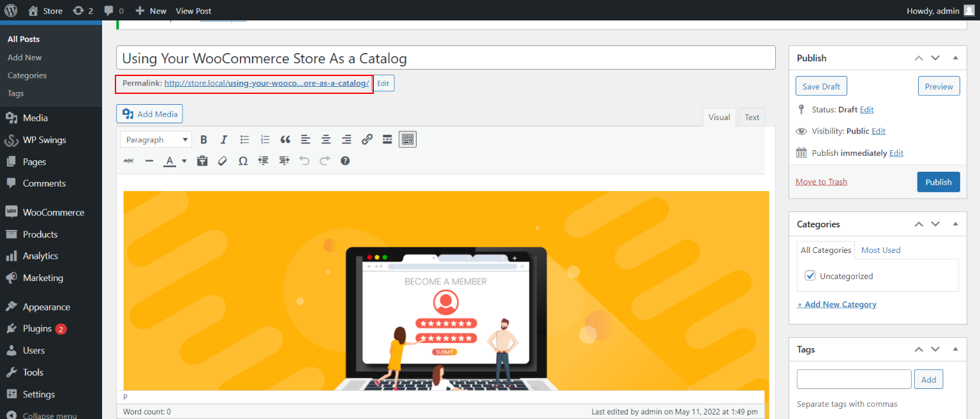Image resolution: width=980 pixels, height=419 pixels.
Task: Focus the post title field
Action: tap(445, 57)
